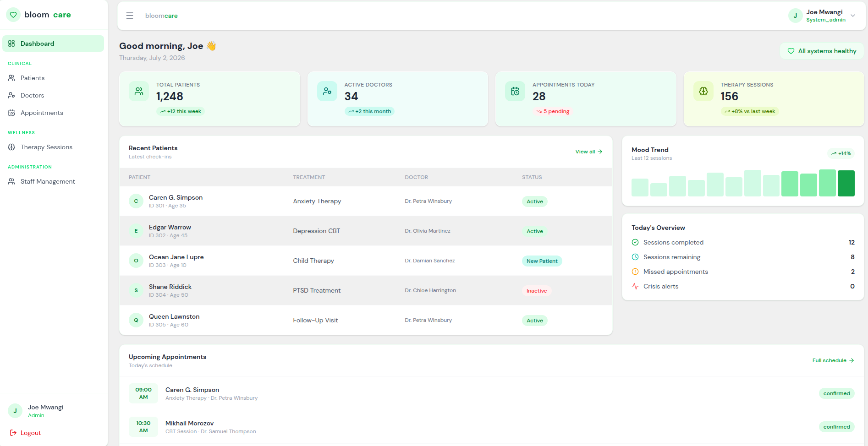
Task: Click the sidebar bottom J avatar
Action: [15, 411]
